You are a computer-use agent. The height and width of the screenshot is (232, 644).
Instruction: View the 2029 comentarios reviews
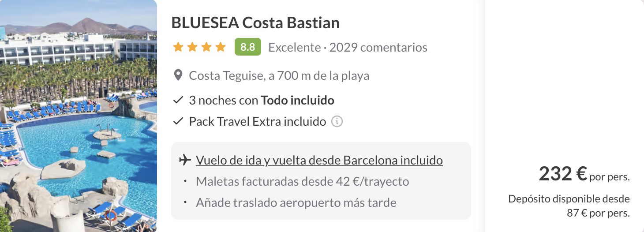click(378, 47)
